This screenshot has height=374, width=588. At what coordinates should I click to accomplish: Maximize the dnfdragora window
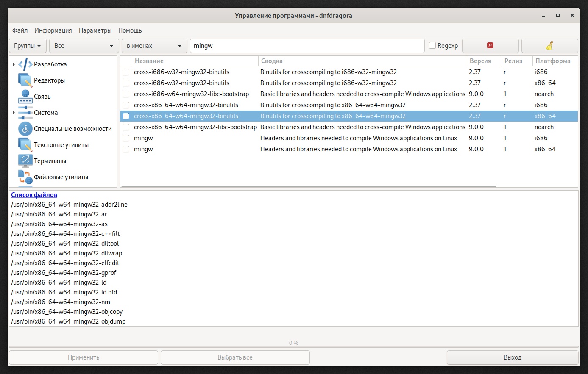(x=558, y=16)
